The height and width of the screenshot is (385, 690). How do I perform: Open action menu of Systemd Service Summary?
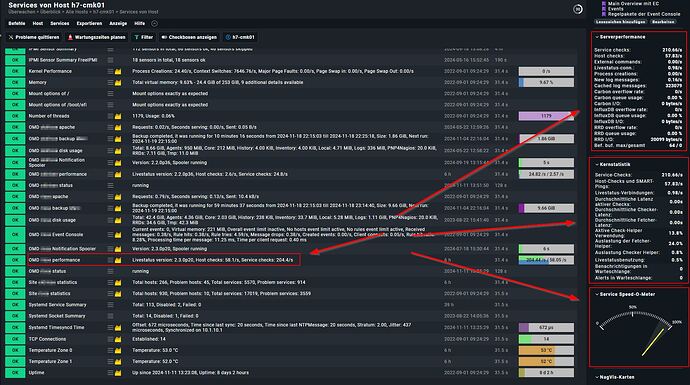pos(110,304)
